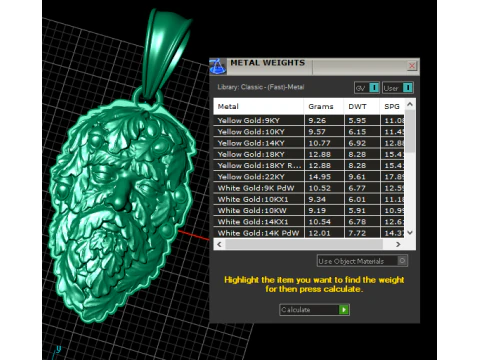Click the 6.01 DWT cell
This screenshot has width=480, height=360.
coord(362,199)
